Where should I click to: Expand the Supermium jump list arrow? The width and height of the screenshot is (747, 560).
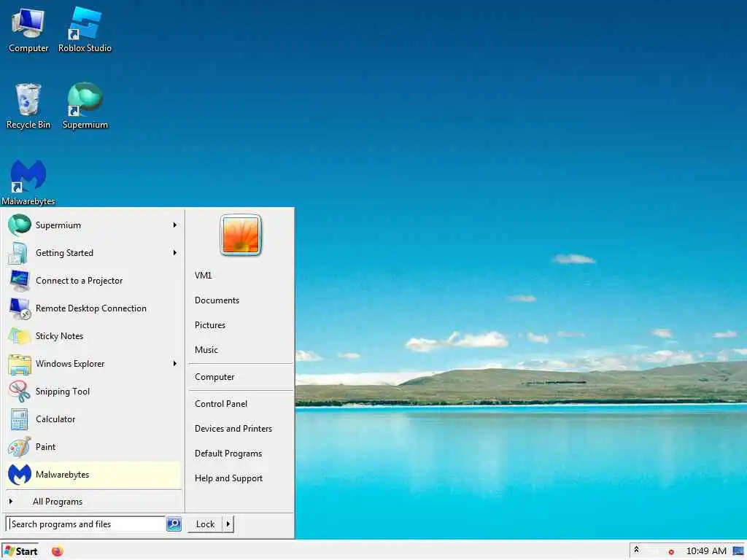coord(175,225)
